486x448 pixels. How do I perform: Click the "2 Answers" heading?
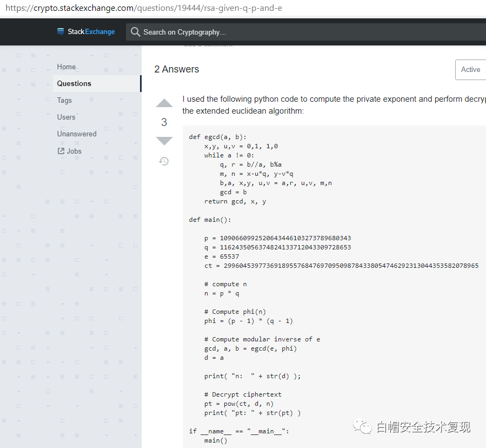pyautogui.click(x=177, y=69)
